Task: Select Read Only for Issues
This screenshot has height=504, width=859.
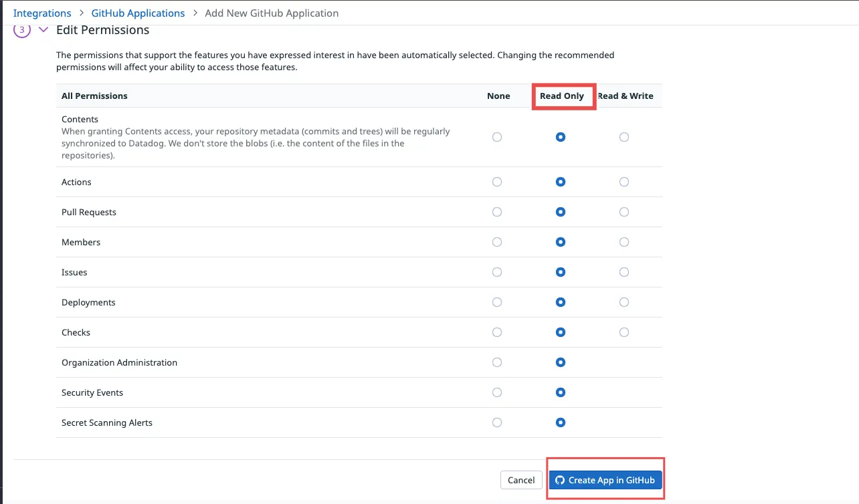Action: (x=561, y=272)
